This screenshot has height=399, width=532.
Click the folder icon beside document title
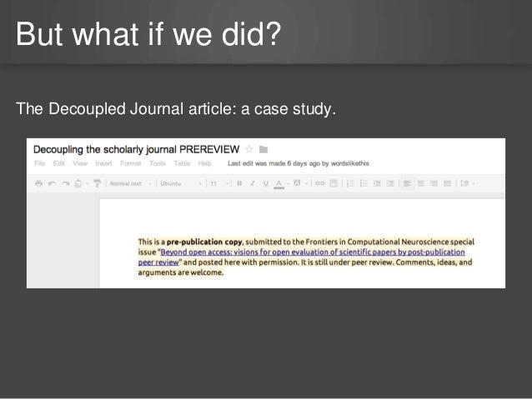[263, 149]
